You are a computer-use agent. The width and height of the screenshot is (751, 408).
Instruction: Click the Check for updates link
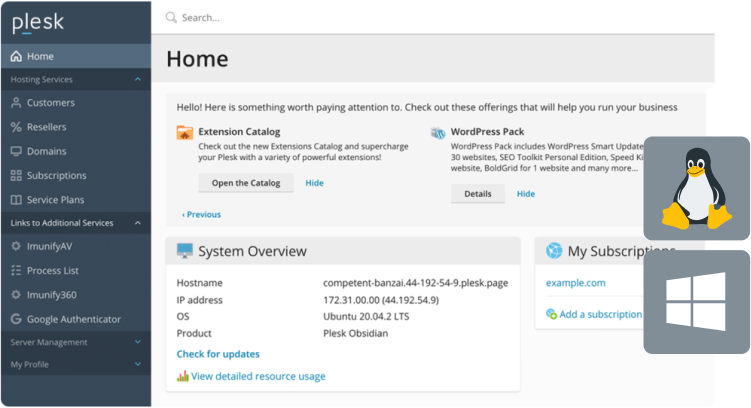(x=218, y=354)
